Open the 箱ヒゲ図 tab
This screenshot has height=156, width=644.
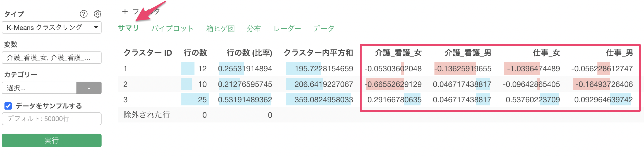(x=220, y=29)
